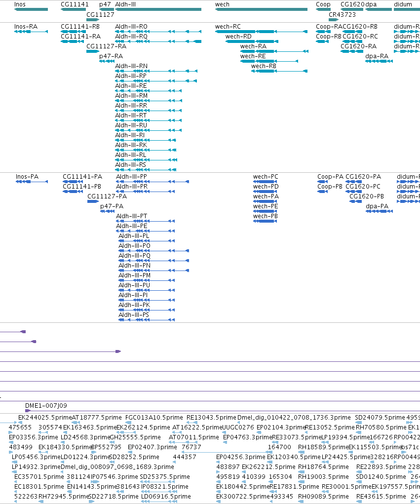Select the p47 gene label
The height and width of the screenshot is (504, 420).
[x=105, y=4]
